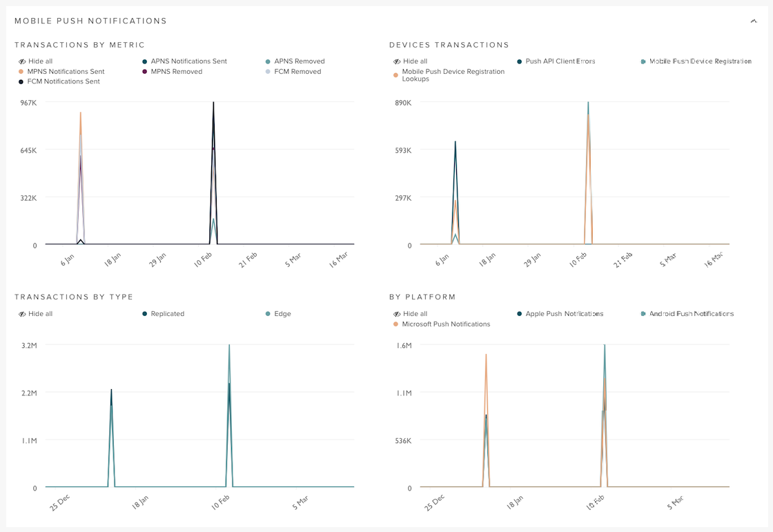This screenshot has width=773, height=532.
Task: Toggle Hide all in Transactions by Metric
Action: 35,61
